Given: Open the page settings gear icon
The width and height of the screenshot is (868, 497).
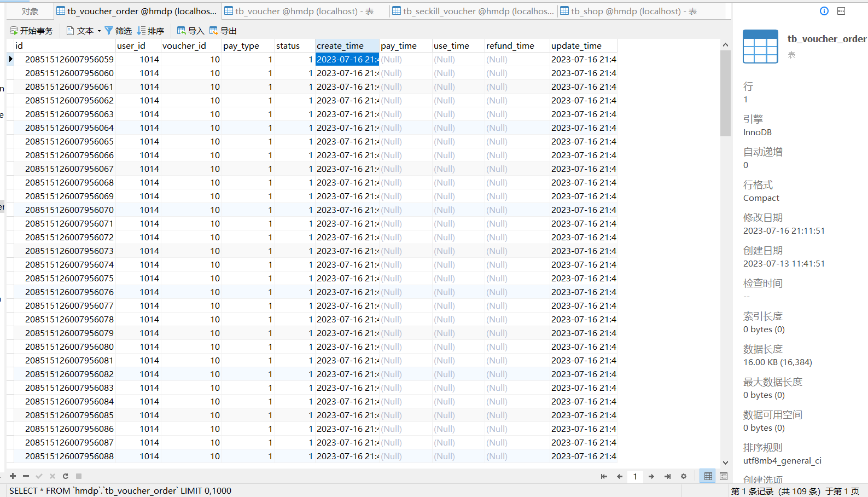Looking at the screenshot, I should 683,476.
